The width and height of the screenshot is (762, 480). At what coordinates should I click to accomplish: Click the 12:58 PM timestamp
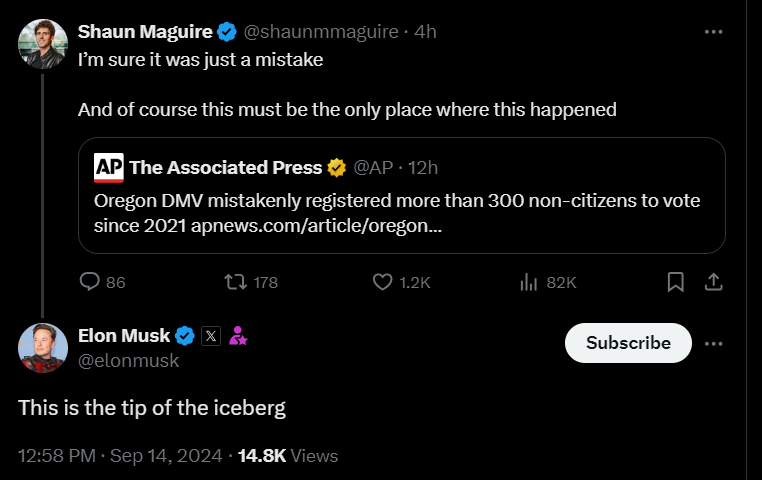tap(58, 456)
